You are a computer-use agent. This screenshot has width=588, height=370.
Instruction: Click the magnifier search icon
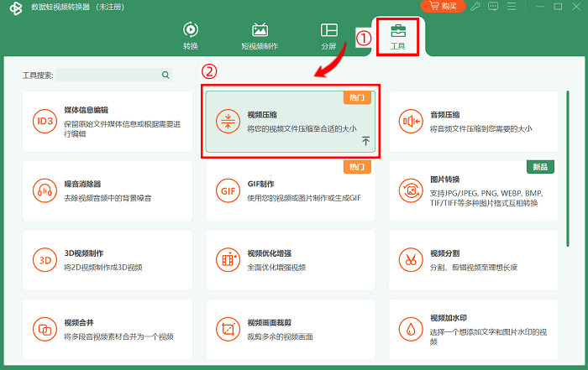pos(165,75)
